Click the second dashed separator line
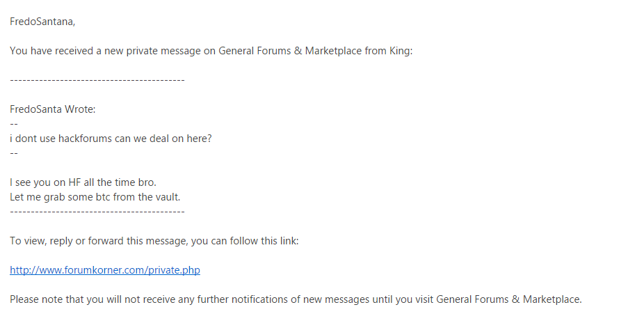 tap(97, 211)
